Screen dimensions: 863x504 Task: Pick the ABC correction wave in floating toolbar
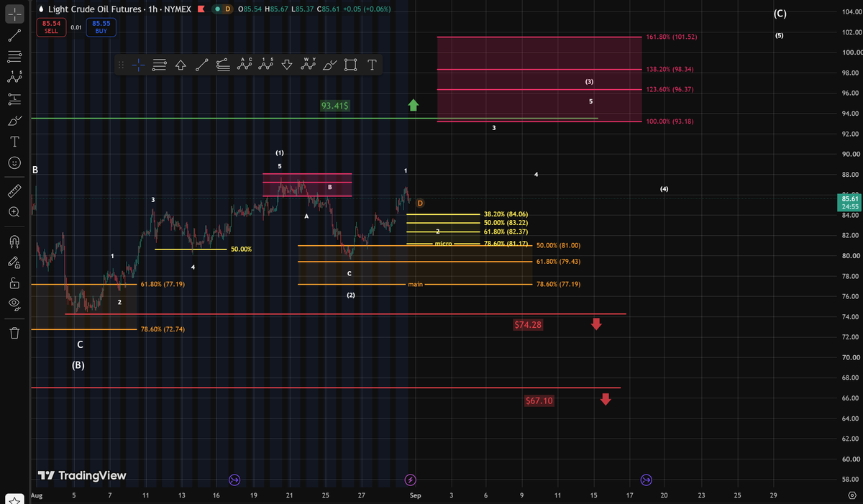(245, 65)
